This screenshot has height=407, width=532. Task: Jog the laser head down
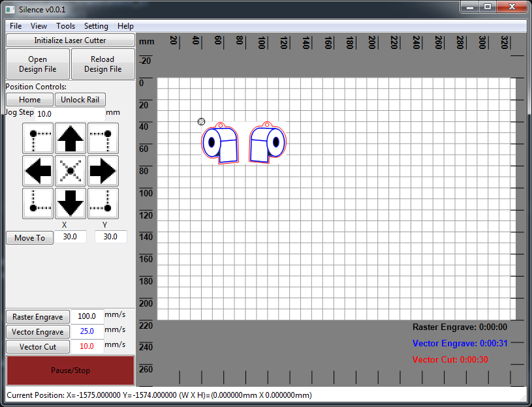(x=70, y=203)
